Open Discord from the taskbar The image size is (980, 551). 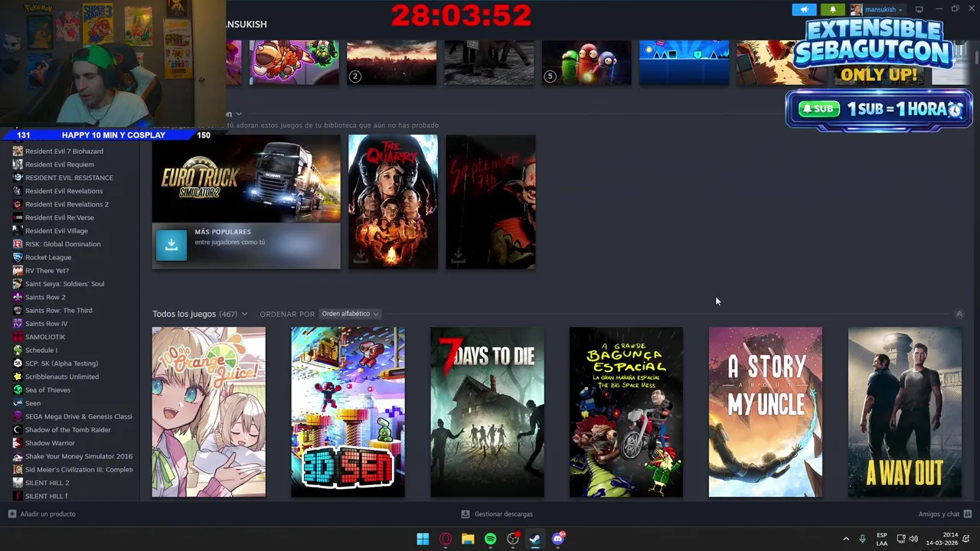click(558, 539)
